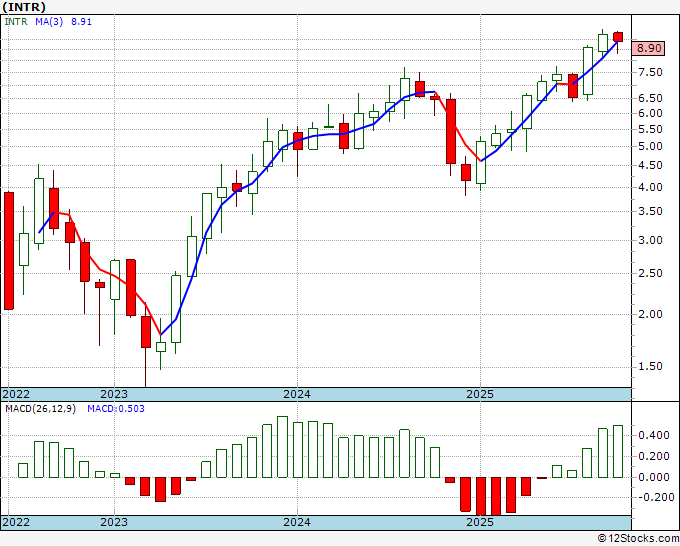
Task: Click the 0.200 MACD axis label
Action: 654,456
